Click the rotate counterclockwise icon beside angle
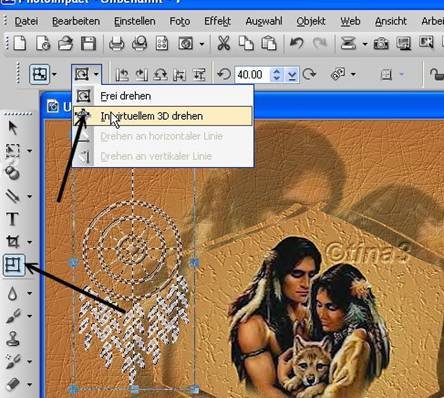Screen dimensions: 444x398 tap(224, 74)
